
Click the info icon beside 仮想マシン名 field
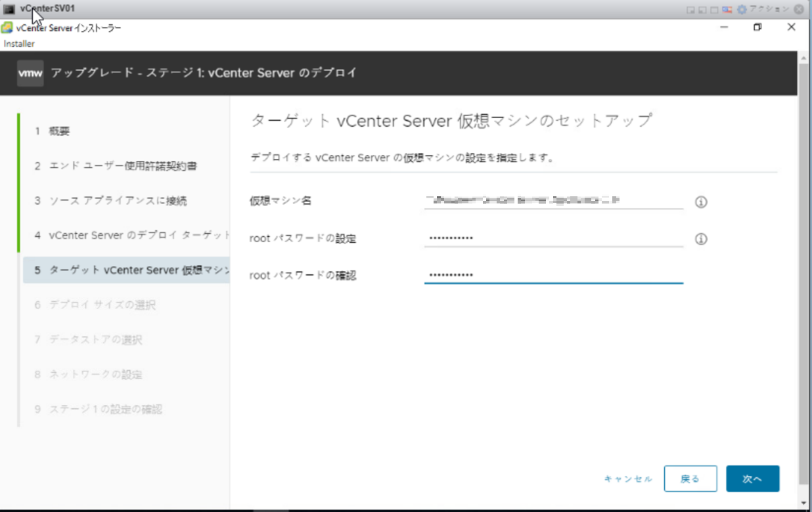click(x=701, y=202)
